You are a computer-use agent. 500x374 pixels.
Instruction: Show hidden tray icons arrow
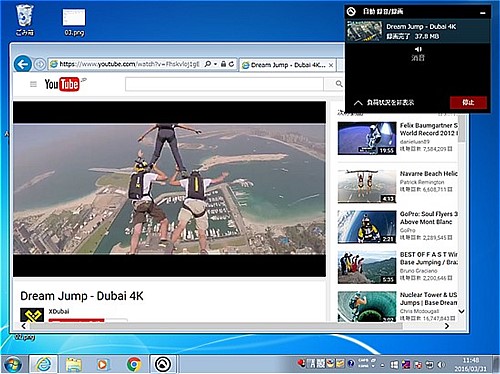point(382,365)
